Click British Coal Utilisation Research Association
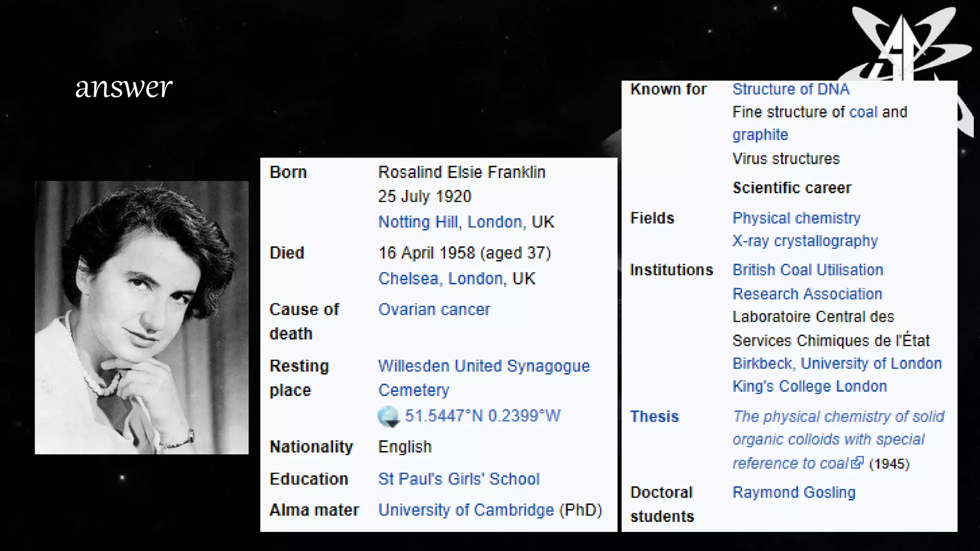The height and width of the screenshot is (551, 980). 807,270
